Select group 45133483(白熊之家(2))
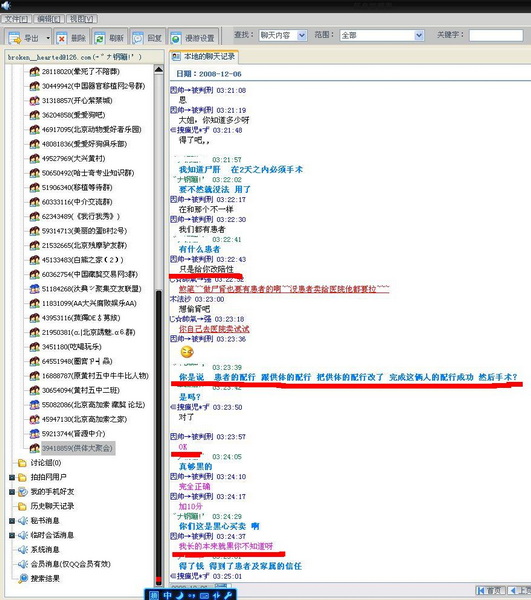The image size is (531, 600). (x=82, y=260)
